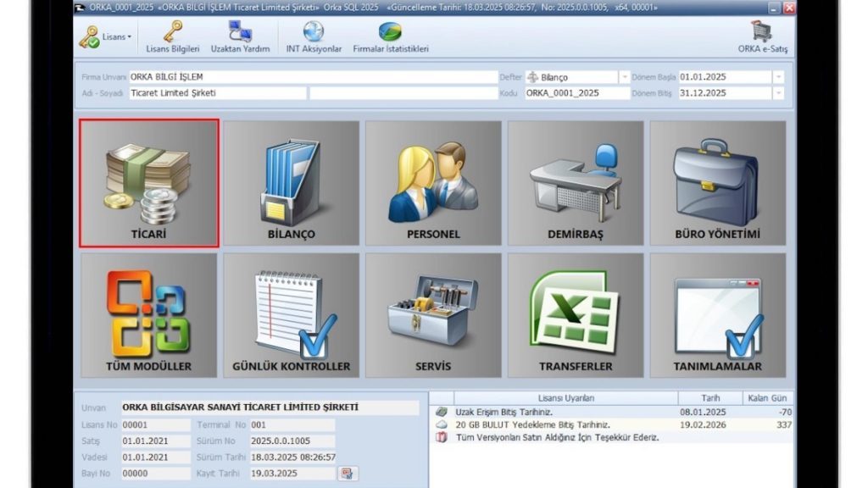
Task: Click the Uzak Erişim warning row icon
Action: [x=441, y=412]
